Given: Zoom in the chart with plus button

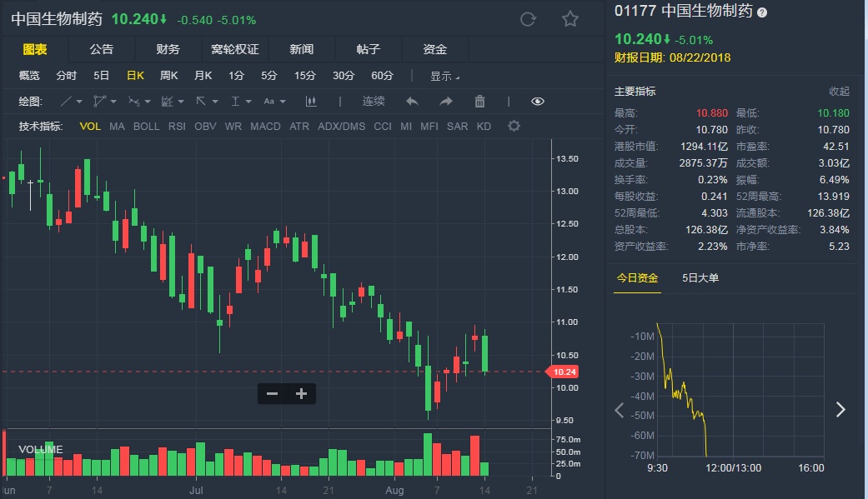Looking at the screenshot, I should (302, 394).
